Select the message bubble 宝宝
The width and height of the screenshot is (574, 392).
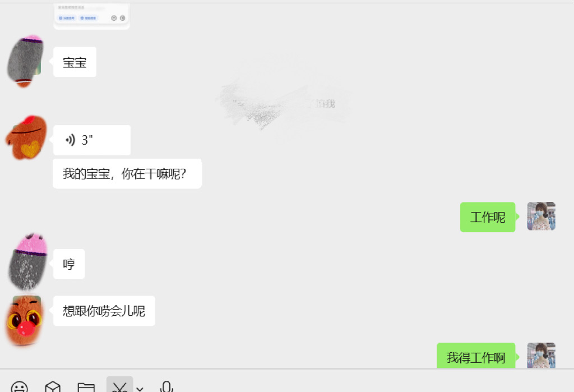click(x=75, y=62)
